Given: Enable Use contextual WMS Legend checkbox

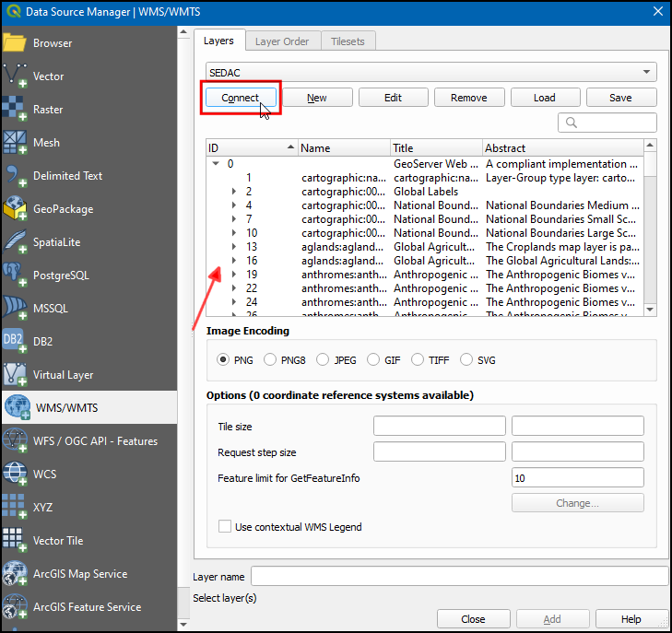Looking at the screenshot, I should click(x=225, y=527).
